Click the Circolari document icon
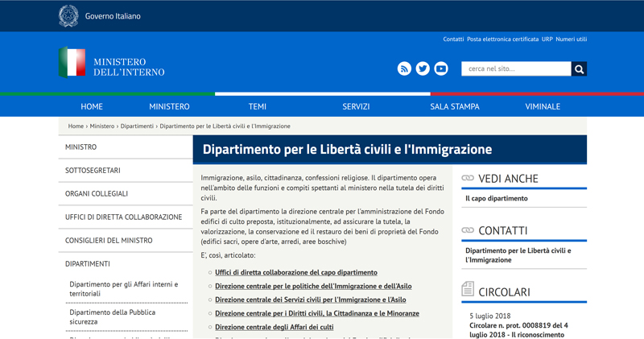The height and width of the screenshot is (339, 644). (x=468, y=289)
